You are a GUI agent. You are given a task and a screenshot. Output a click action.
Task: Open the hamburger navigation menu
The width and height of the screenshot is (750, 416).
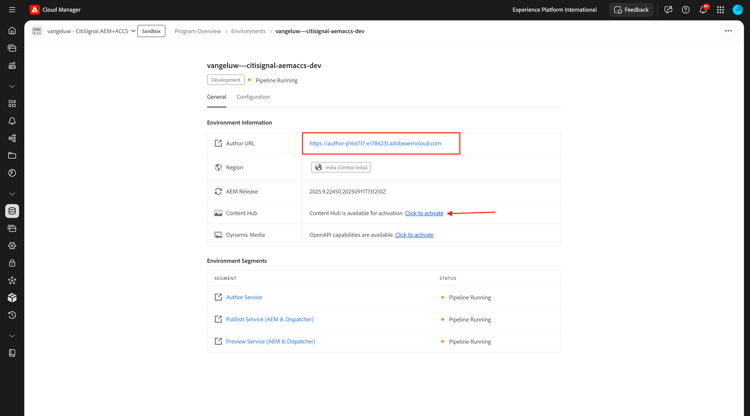pyautogui.click(x=12, y=10)
